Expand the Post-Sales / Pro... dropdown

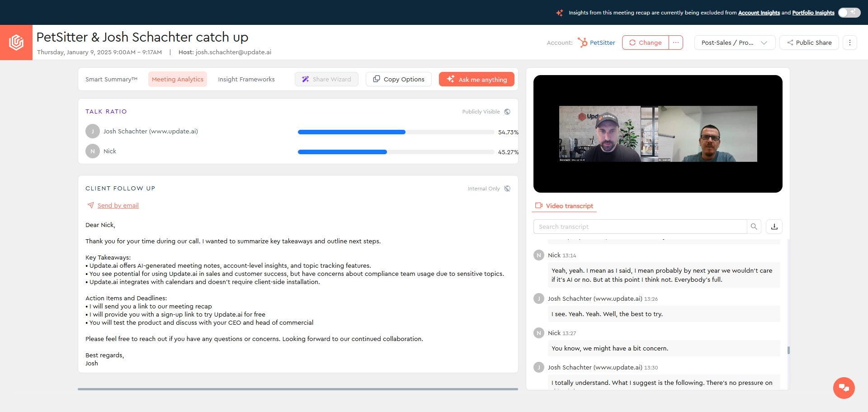pos(735,43)
